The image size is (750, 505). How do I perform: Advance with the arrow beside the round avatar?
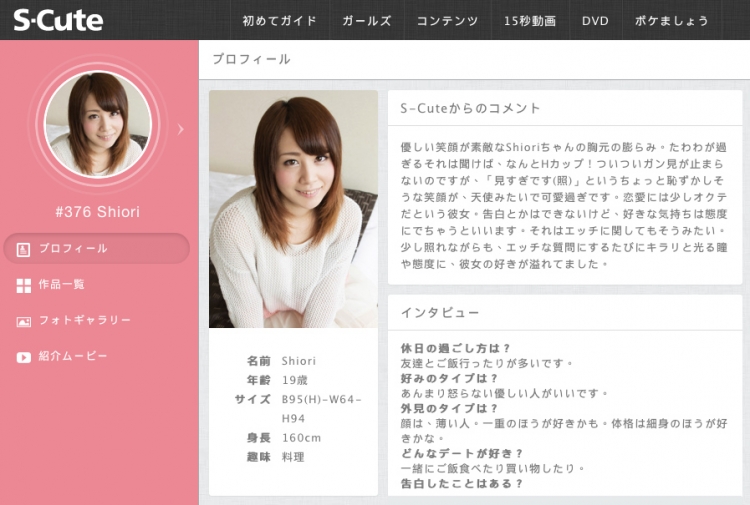(x=180, y=128)
